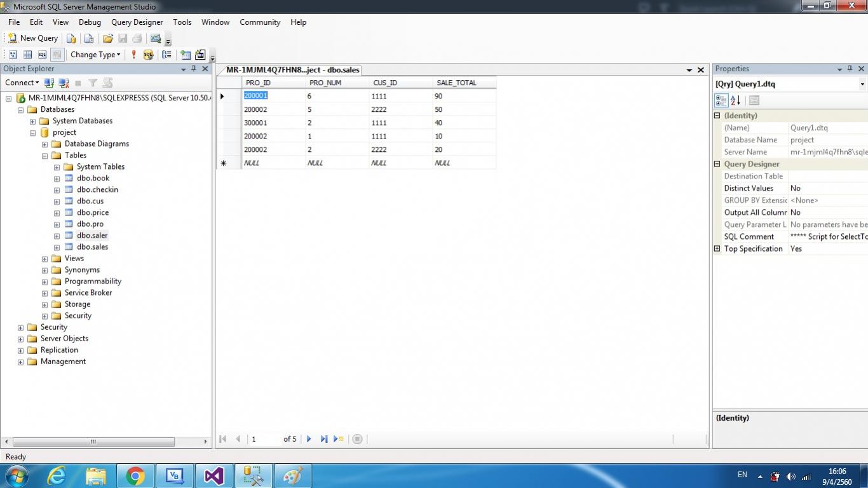This screenshot has width=868, height=488.
Task: Open the File menu
Action: (14, 22)
